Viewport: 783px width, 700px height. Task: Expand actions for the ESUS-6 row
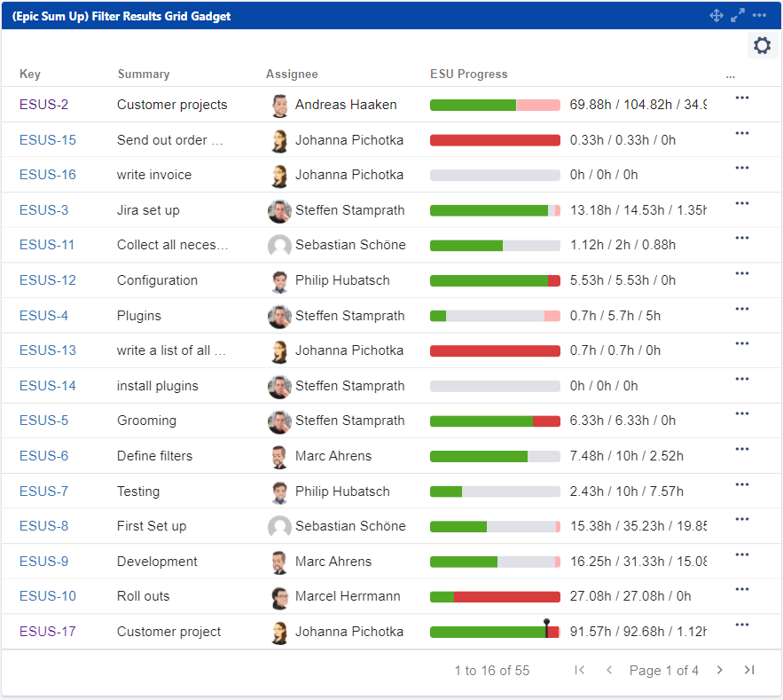point(742,450)
